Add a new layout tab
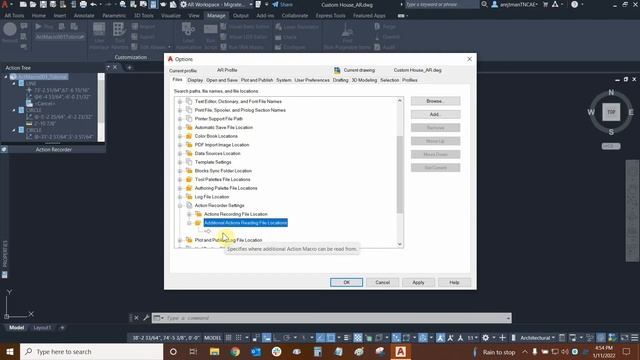 (62, 328)
